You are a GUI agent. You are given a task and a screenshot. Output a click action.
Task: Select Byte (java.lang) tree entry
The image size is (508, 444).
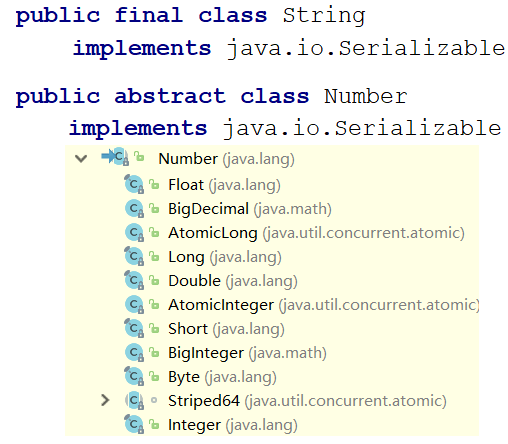point(222,377)
